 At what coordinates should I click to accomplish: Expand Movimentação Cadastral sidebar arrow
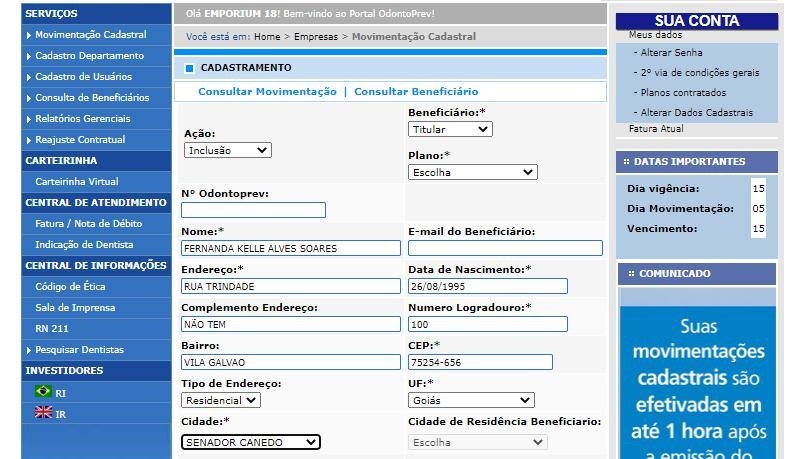pos(28,35)
